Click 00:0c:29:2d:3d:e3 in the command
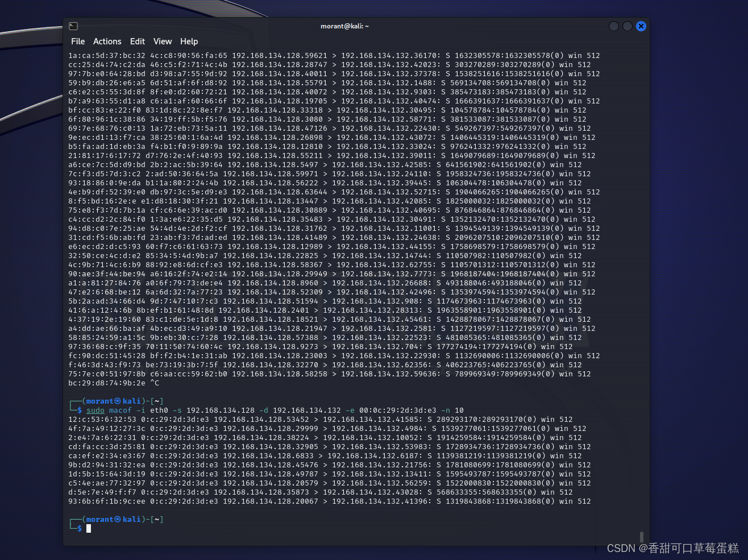748x560 pixels. pyautogui.click(x=398, y=410)
